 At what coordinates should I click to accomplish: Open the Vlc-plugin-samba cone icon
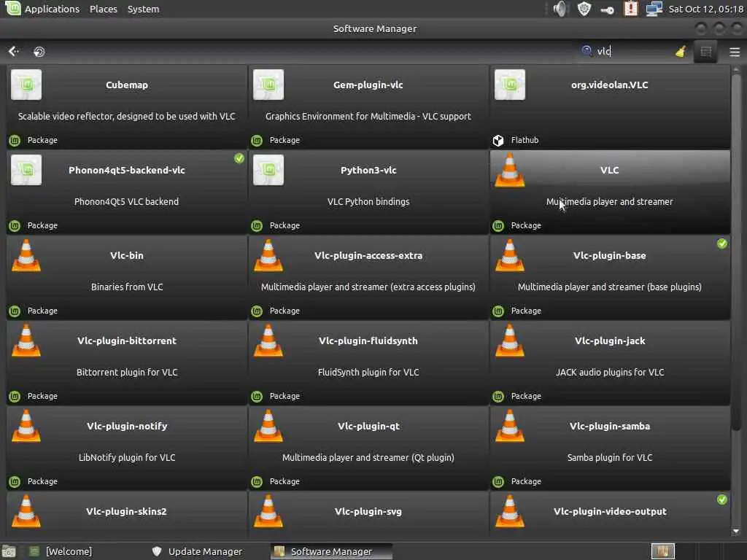point(510,426)
